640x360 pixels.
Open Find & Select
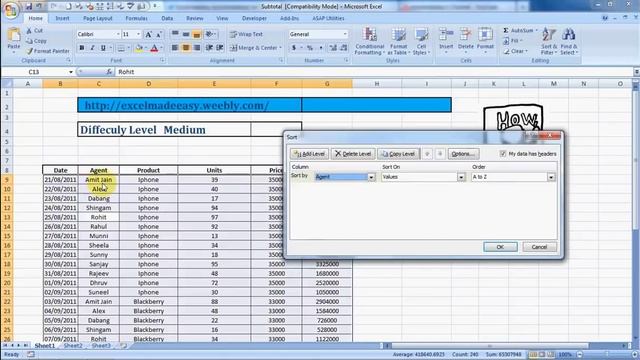569,41
